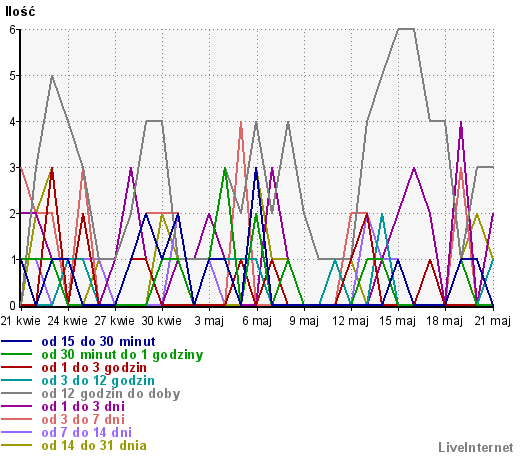Click the blue line swatch for 15-30 minut

tap(16, 341)
